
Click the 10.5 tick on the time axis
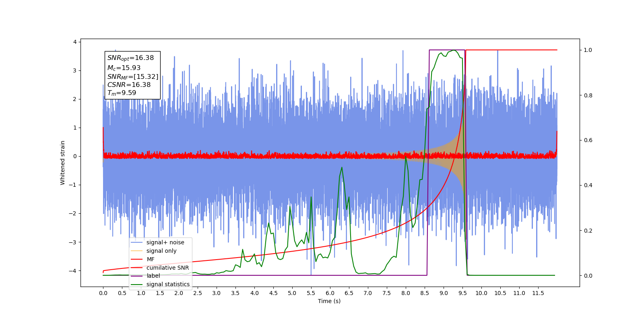[500, 293]
